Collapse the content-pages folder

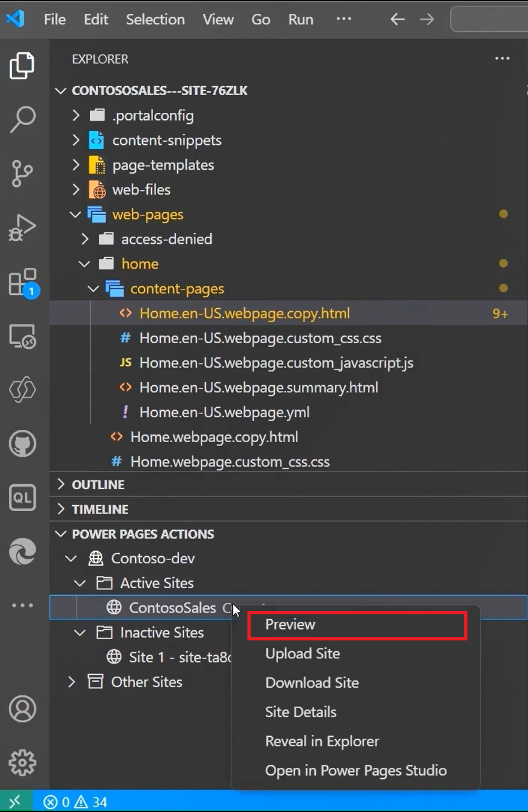(x=94, y=289)
